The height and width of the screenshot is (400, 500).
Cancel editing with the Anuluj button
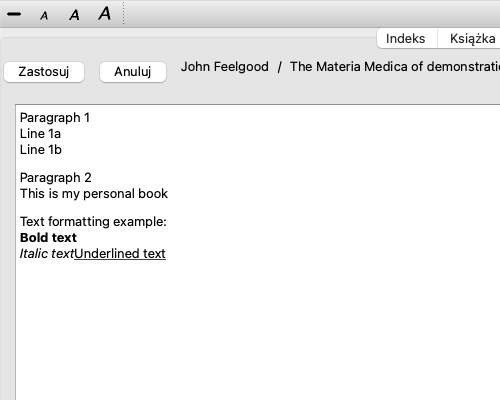point(133,72)
